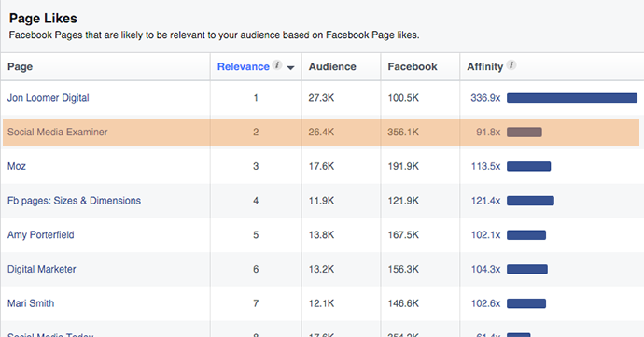Open the Amy Porterfield page link
The width and height of the screenshot is (644, 337).
click(41, 235)
